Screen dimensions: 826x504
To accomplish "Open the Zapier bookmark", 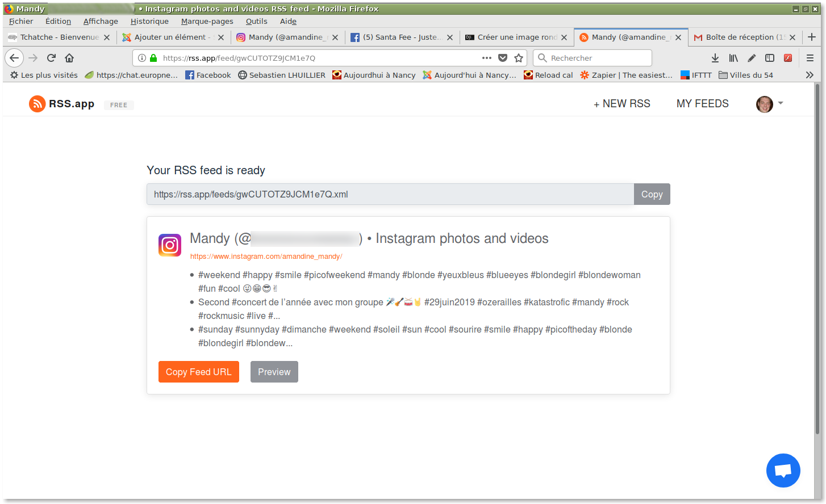I will click(626, 75).
